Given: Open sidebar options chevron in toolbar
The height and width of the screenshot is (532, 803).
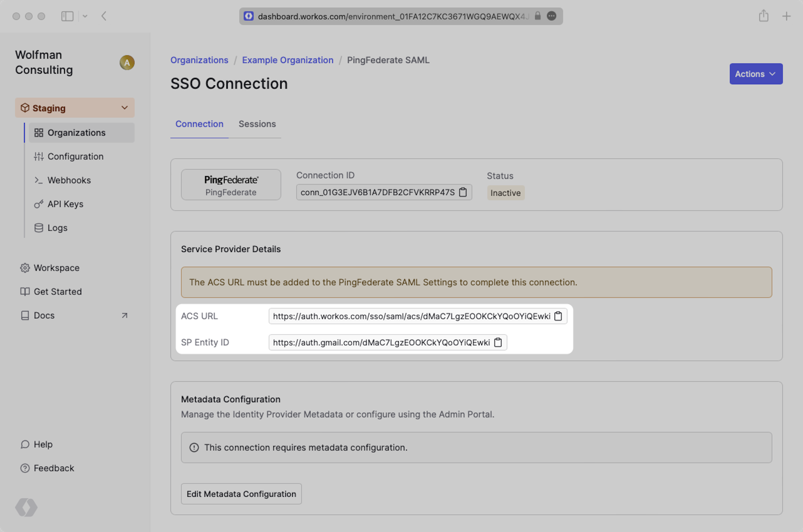Looking at the screenshot, I should coord(85,16).
